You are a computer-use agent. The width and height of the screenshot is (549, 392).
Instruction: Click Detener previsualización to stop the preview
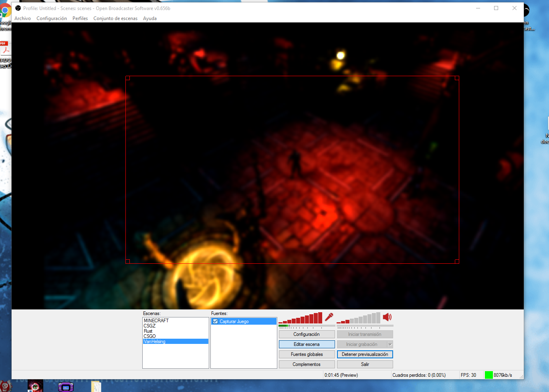click(x=365, y=354)
